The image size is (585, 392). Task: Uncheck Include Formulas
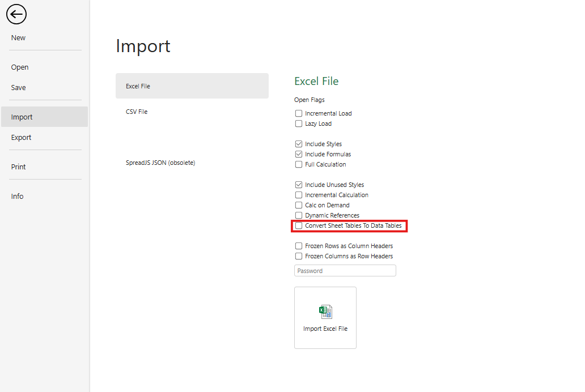(x=299, y=154)
